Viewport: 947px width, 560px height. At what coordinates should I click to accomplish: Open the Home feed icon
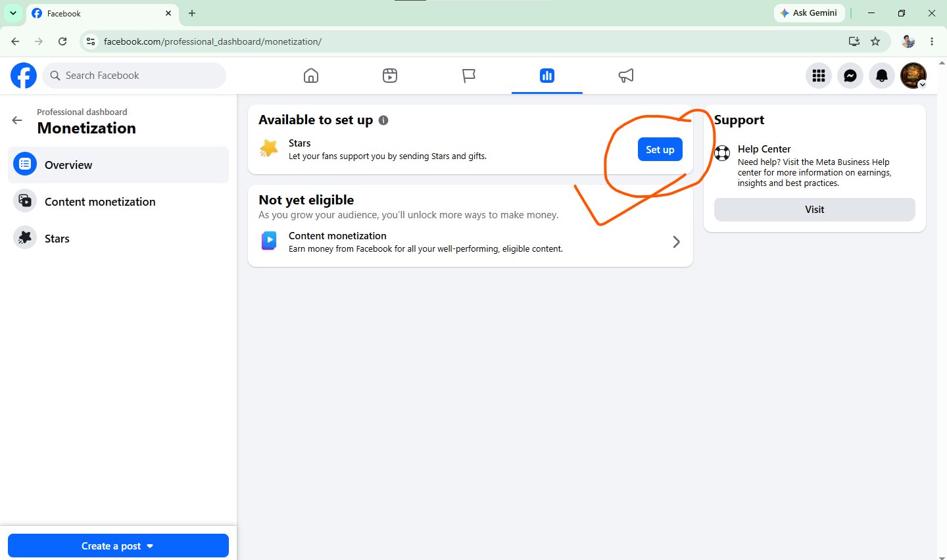coord(311,76)
